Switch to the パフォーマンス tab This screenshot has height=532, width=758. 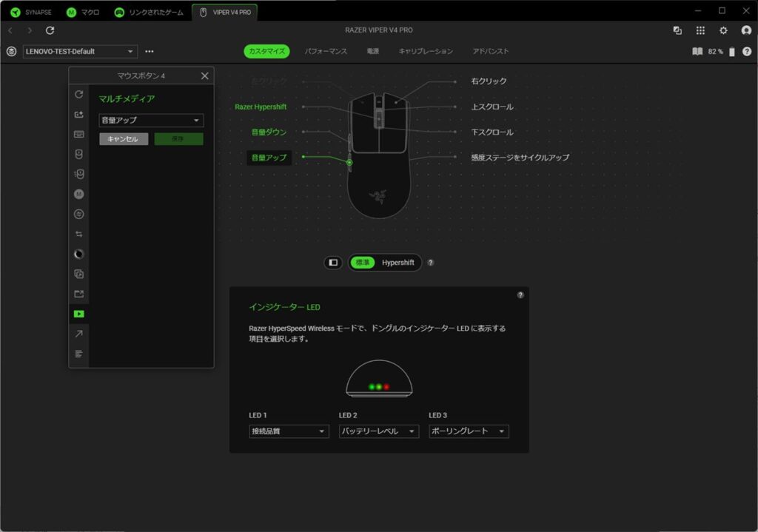[326, 52]
